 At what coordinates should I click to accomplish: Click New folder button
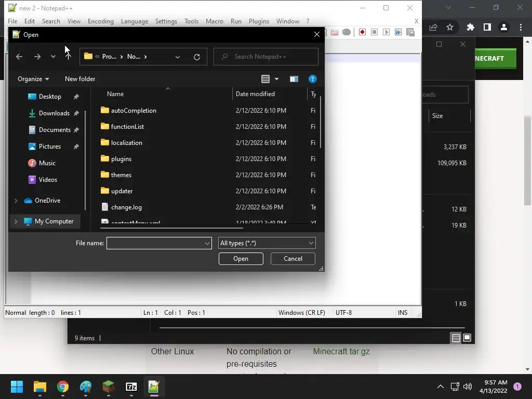pyautogui.click(x=80, y=79)
